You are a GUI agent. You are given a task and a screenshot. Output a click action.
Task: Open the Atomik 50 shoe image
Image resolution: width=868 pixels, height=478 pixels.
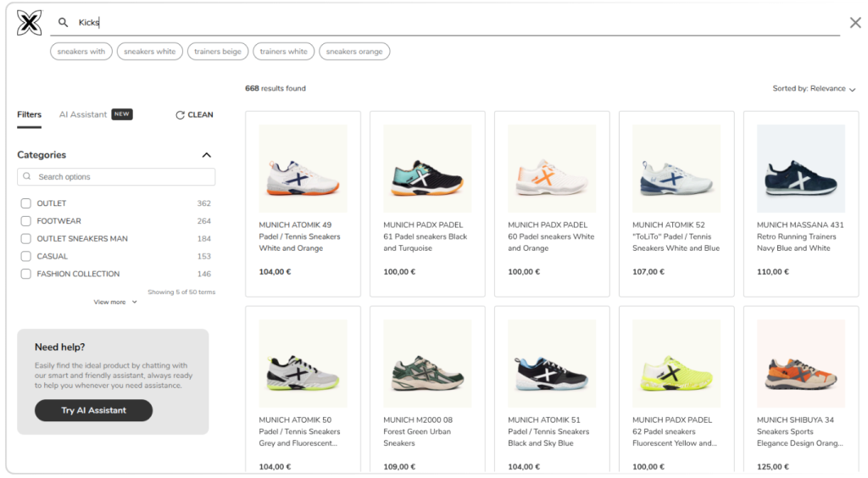coord(303,364)
